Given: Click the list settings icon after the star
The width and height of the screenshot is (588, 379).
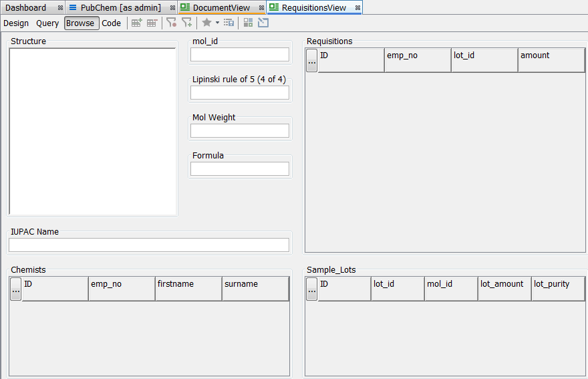Looking at the screenshot, I should click(229, 23).
